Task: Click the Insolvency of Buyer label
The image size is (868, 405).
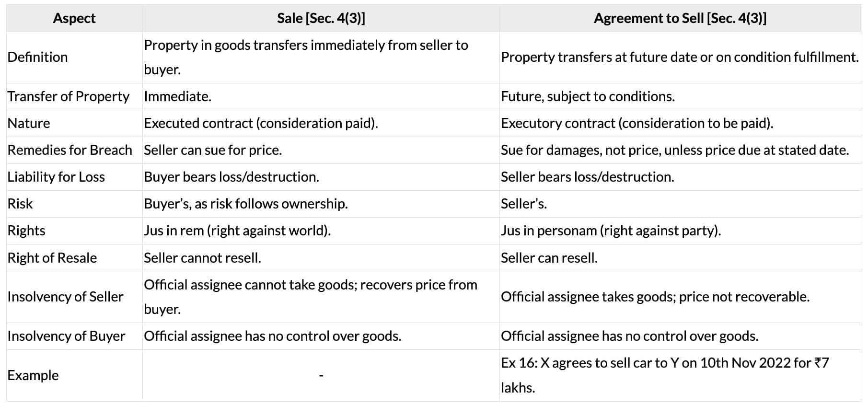Action: tap(66, 336)
